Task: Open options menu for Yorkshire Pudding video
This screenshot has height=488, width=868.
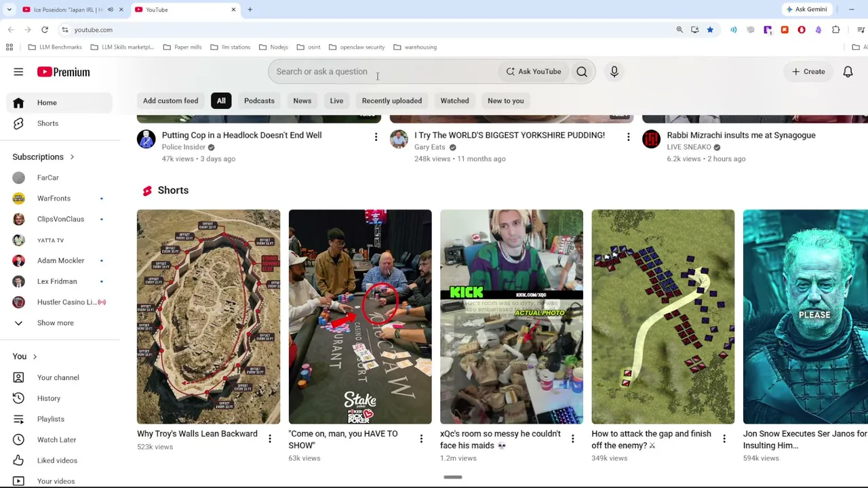Action: pyautogui.click(x=628, y=138)
